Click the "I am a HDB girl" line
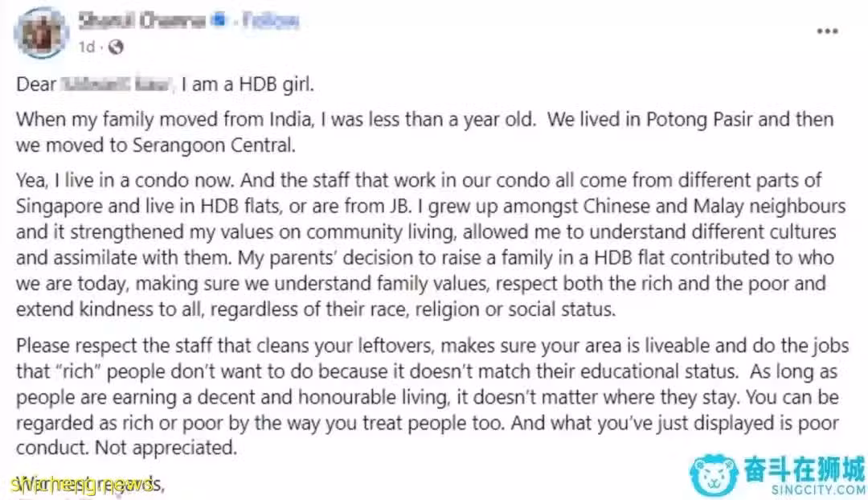868x500 pixels. [248, 84]
